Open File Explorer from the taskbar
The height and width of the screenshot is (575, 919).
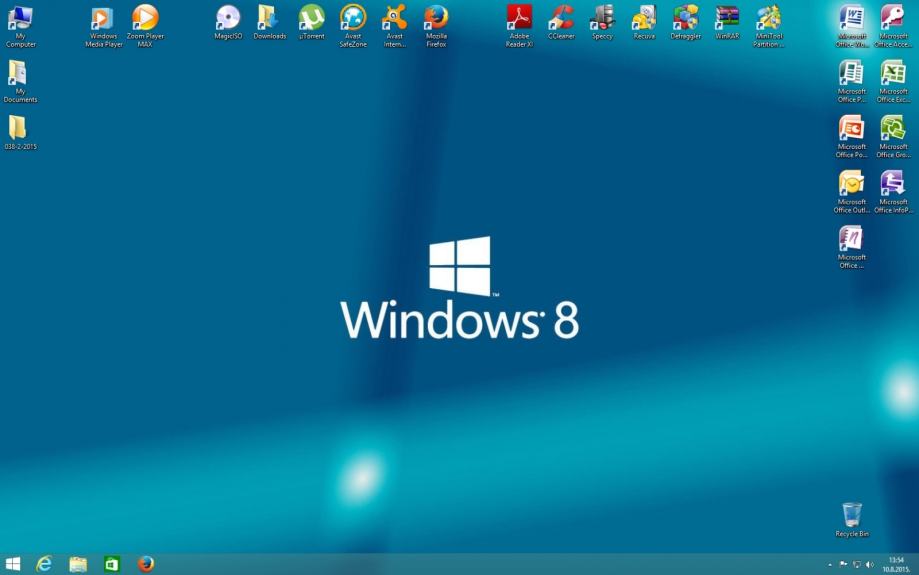point(78,564)
